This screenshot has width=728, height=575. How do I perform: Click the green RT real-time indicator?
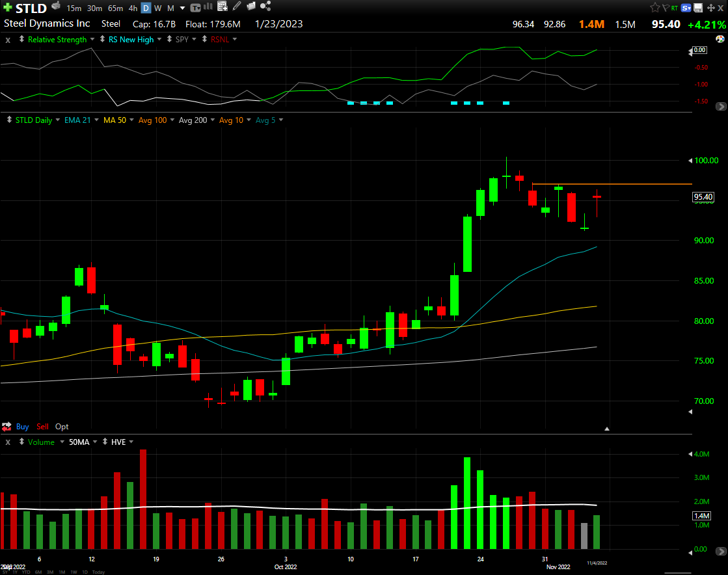(x=675, y=8)
